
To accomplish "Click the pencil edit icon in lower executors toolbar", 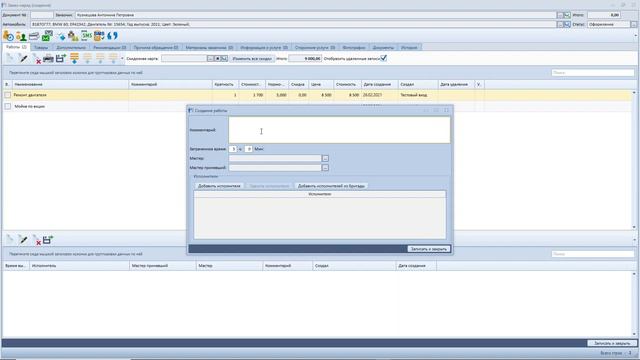I will [23, 240].
